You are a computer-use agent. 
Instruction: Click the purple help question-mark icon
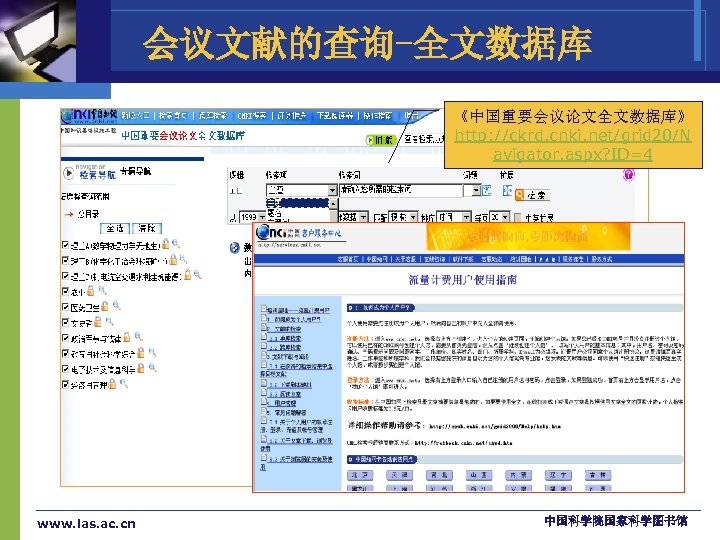tap(629, 174)
